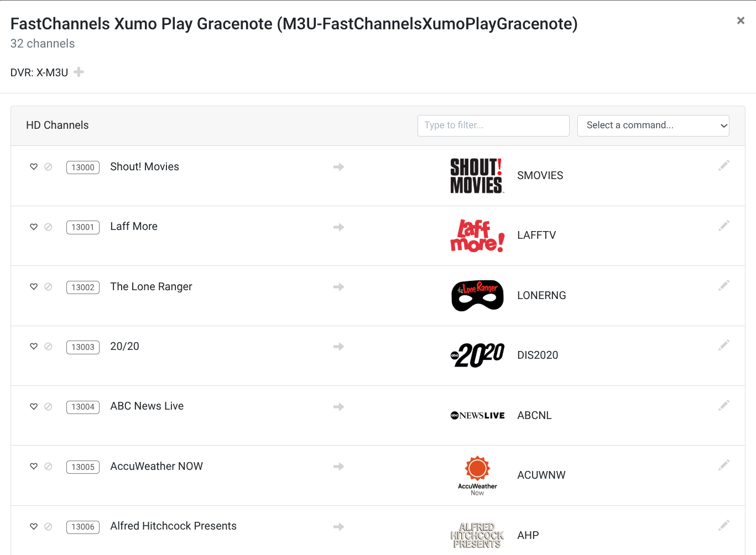The height and width of the screenshot is (555, 756).
Task: Click the plus icon beside DVR: X-M3U
Action: [x=79, y=72]
